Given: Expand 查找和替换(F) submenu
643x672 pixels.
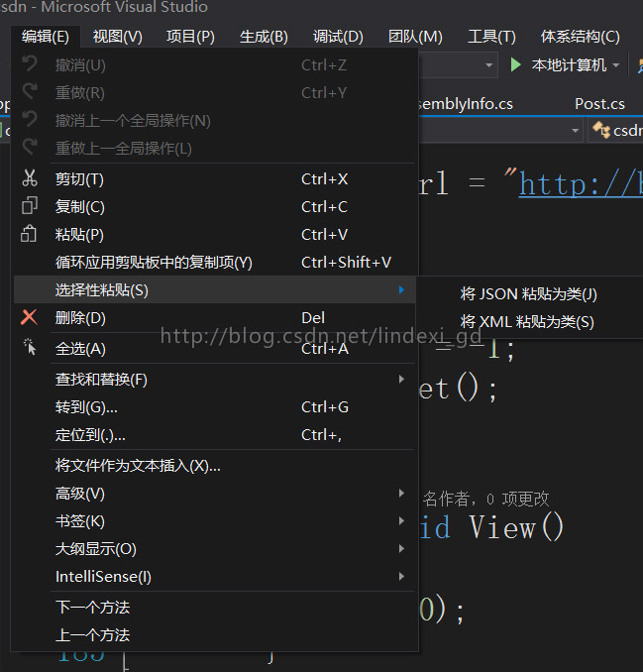Looking at the screenshot, I should [215, 380].
